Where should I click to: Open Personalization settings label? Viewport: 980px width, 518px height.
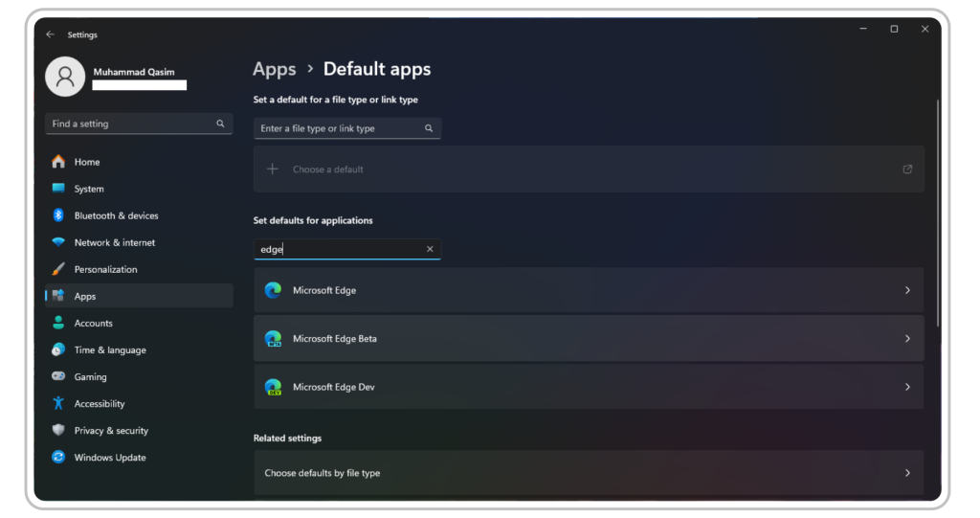click(x=105, y=270)
